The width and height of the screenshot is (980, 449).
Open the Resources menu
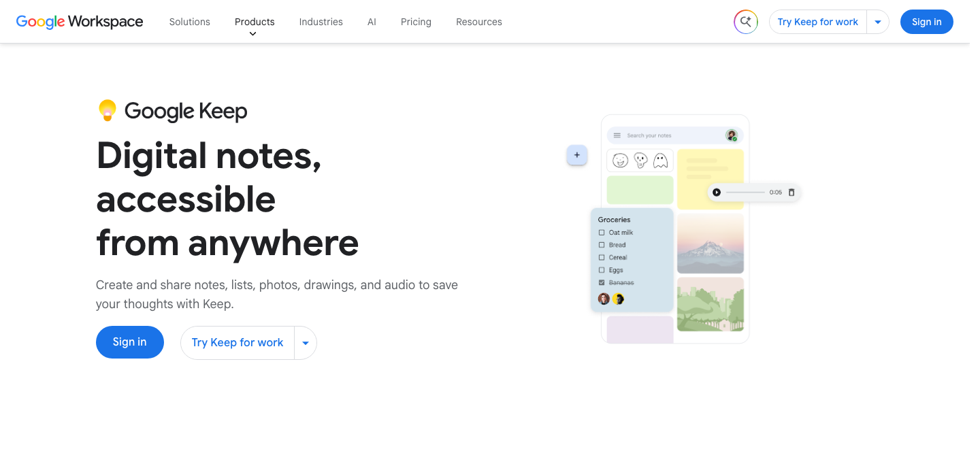coord(479,22)
